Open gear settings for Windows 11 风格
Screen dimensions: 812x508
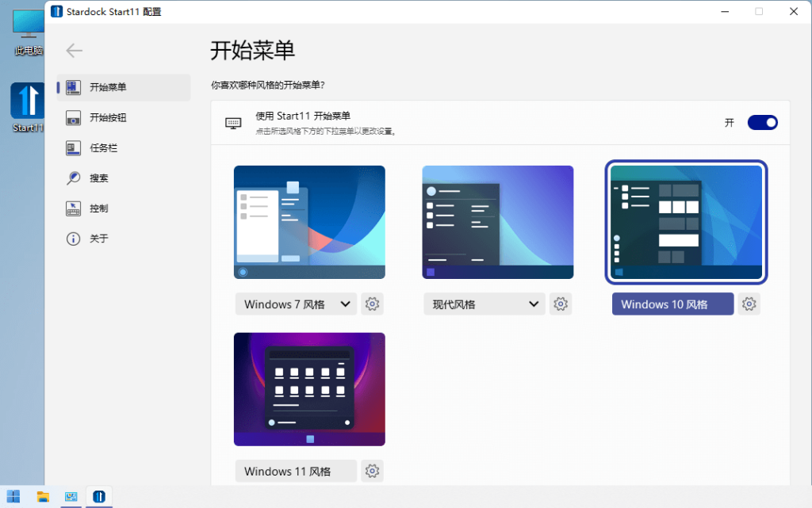point(372,471)
